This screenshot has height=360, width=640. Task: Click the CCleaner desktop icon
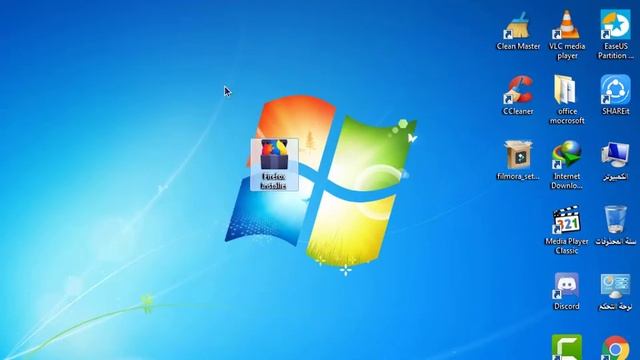(x=518, y=90)
